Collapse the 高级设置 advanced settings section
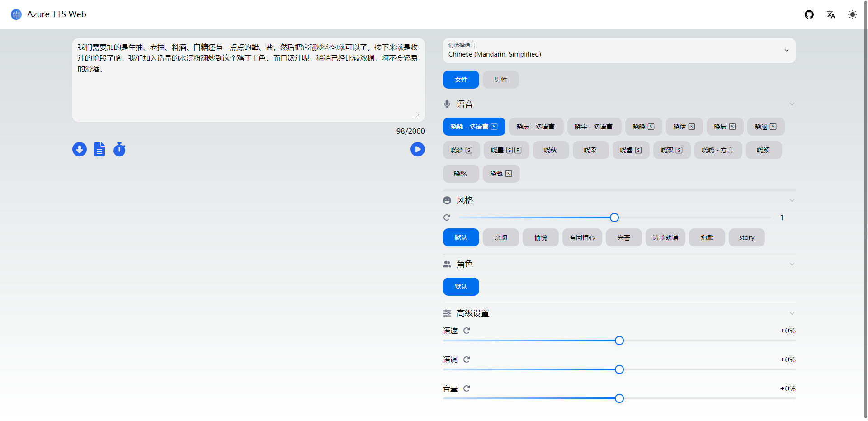This screenshot has height=421, width=868. coord(792,313)
